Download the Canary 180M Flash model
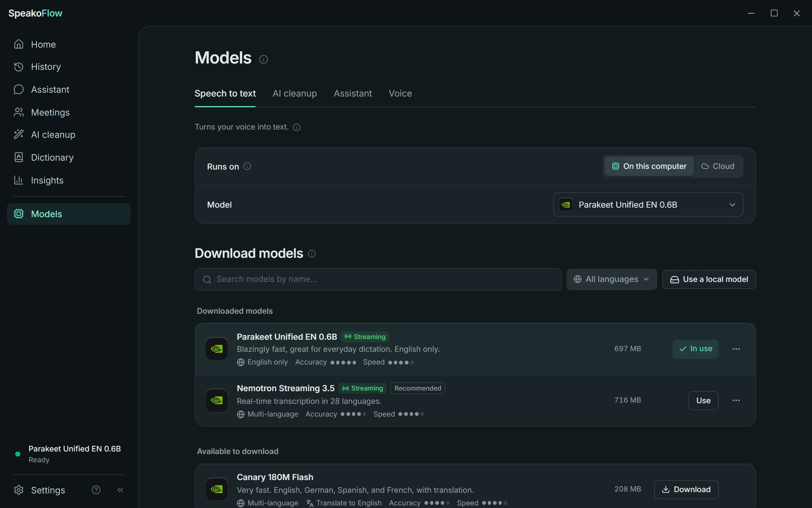 [686, 490]
